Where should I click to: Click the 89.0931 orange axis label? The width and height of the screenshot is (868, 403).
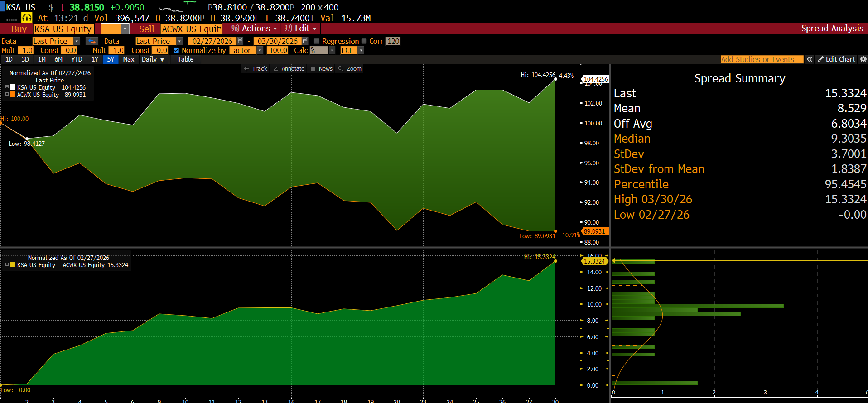(x=594, y=231)
